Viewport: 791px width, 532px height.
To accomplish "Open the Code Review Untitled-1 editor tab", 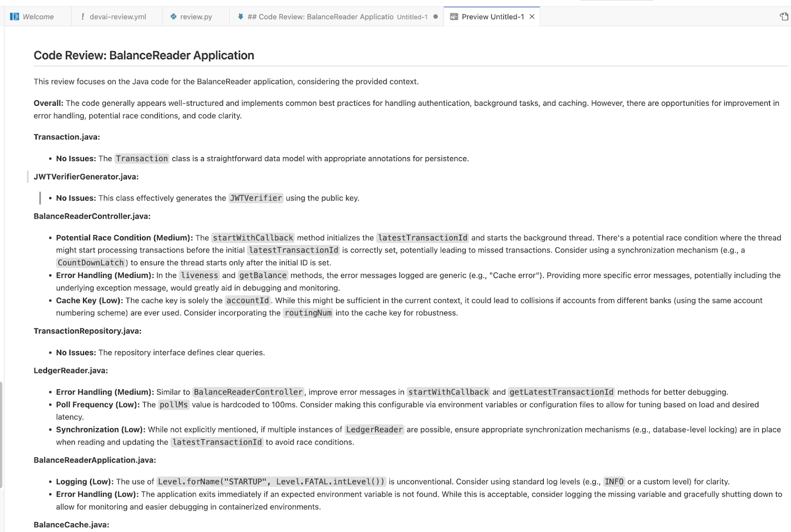I will (326, 17).
